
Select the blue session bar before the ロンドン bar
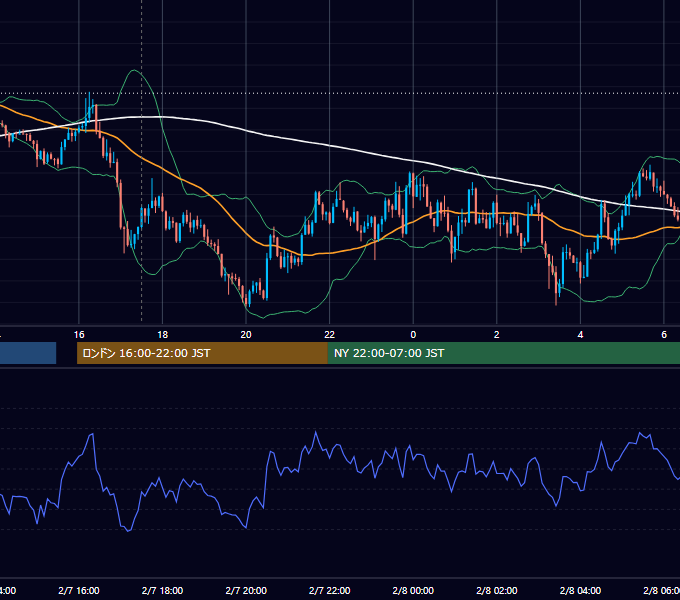28,353
